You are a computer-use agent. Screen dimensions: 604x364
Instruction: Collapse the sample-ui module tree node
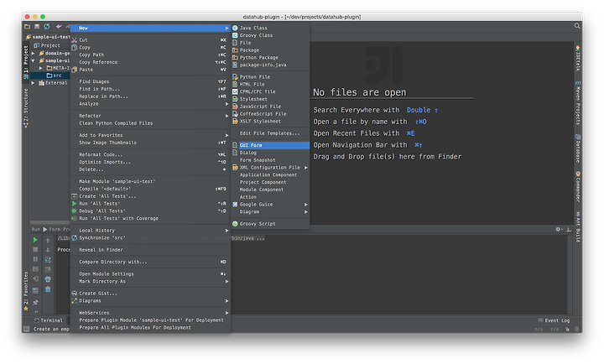point(34,60)
